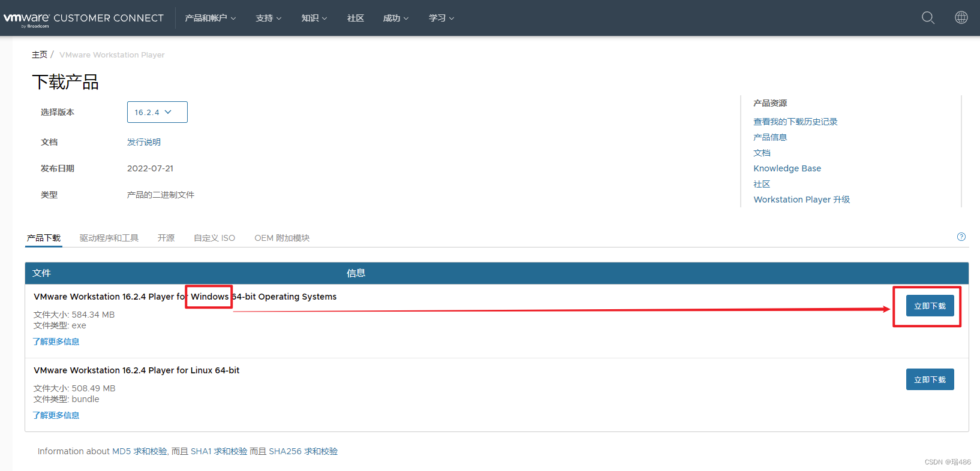Open the 文档 resource link in sidebar
The height and width of the screenshot is (471, 980).
pyautogui.click(x=762, y=153)
